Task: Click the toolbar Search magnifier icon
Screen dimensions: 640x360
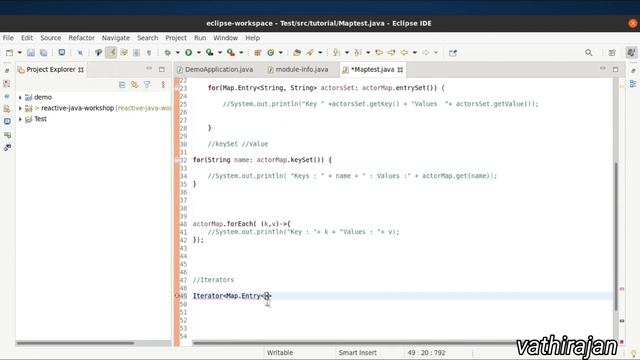Action: coord(589,53)
